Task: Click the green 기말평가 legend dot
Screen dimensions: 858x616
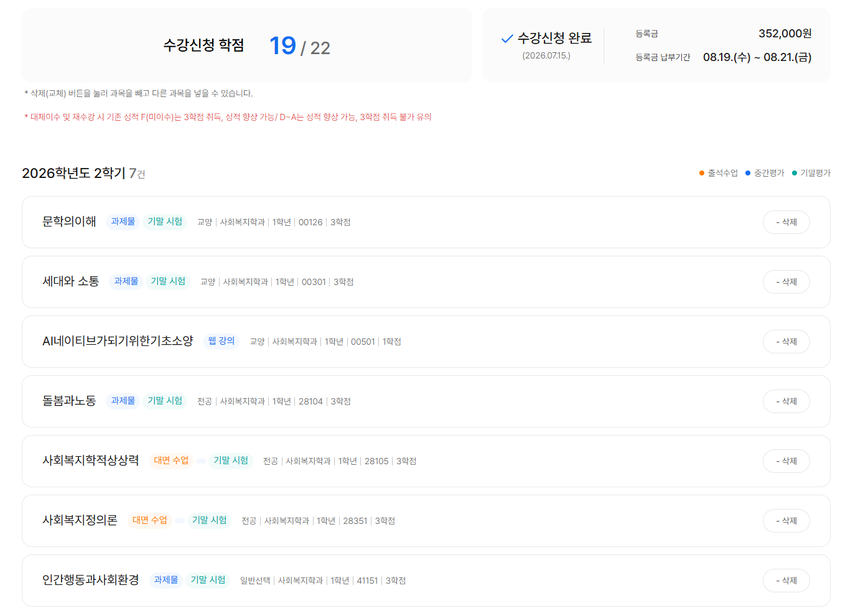Action: 795,173
